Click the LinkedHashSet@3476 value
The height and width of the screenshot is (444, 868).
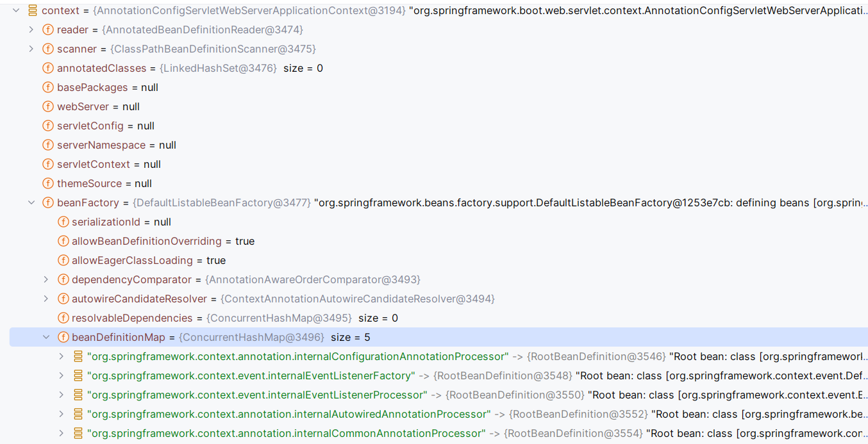pyautogui.click(x=219, y=68)
